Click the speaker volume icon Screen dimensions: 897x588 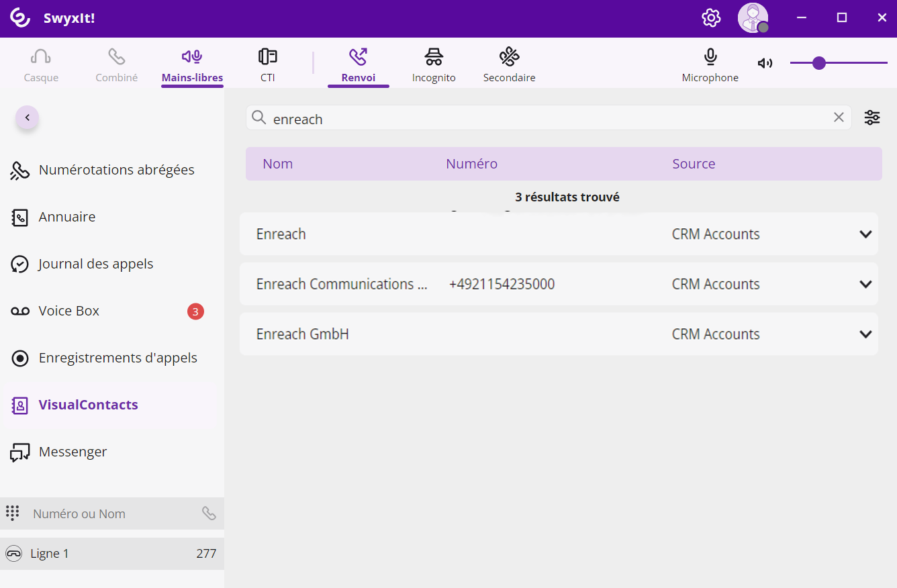[x=765, y=63]
